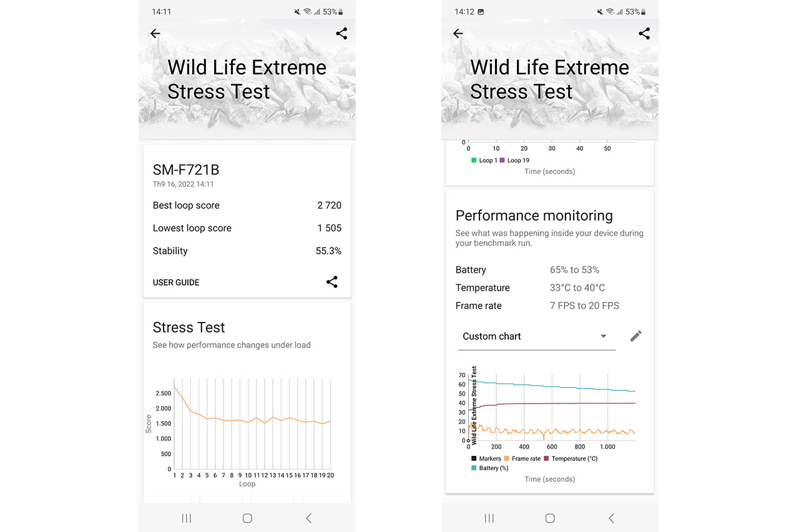Image resolution: width=799 pixels, height=532 pixels.
Task: Tap back arrow on left phone screen
Action: (155, 34)
